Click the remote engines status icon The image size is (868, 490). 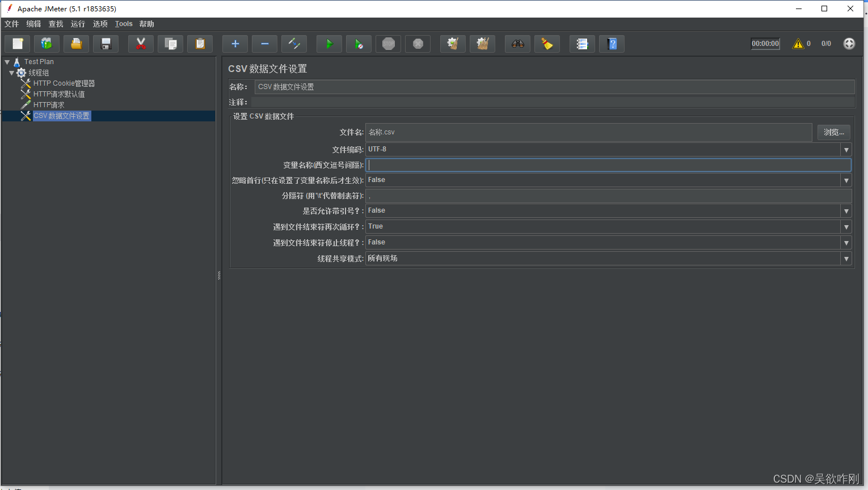(849, 44)
